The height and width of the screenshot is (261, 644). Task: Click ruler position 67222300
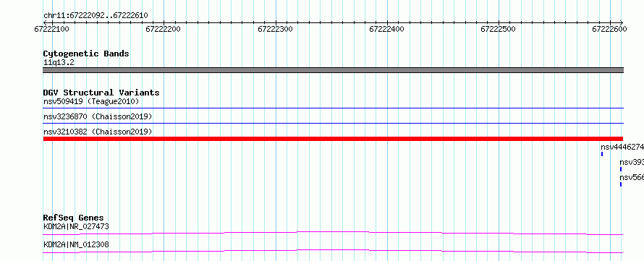pos(275,29)
